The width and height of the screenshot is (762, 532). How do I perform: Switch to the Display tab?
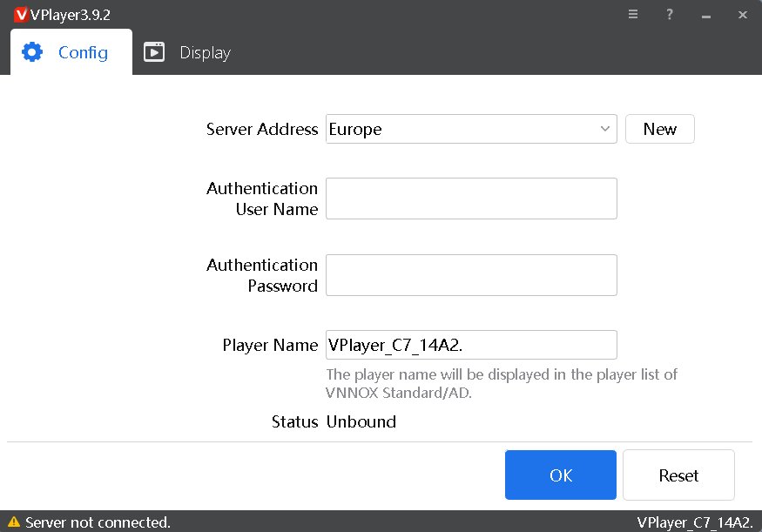coord(187,52)
